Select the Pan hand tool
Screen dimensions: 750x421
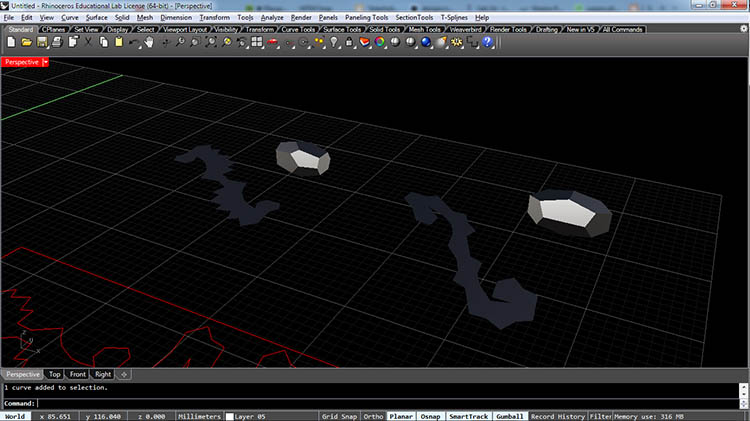[149, 42]
